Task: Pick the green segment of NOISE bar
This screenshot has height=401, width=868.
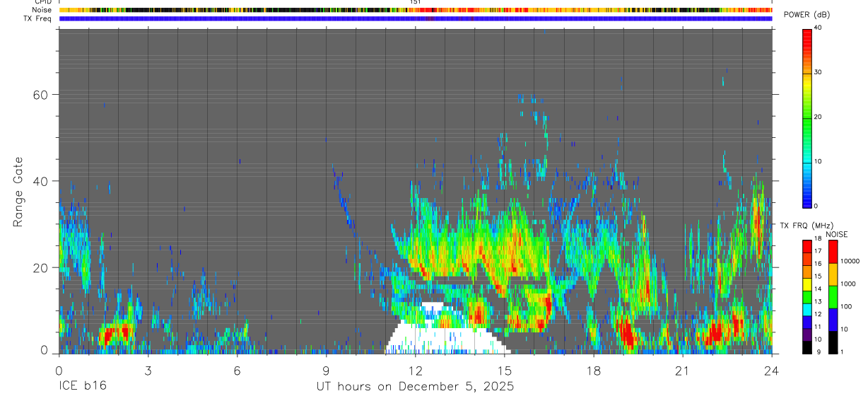Action: coord(833,297)
